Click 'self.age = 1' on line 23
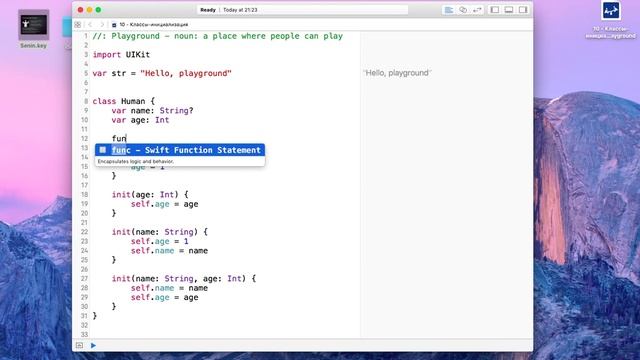This screenshot has width=640, height=360. click(160, 241)
